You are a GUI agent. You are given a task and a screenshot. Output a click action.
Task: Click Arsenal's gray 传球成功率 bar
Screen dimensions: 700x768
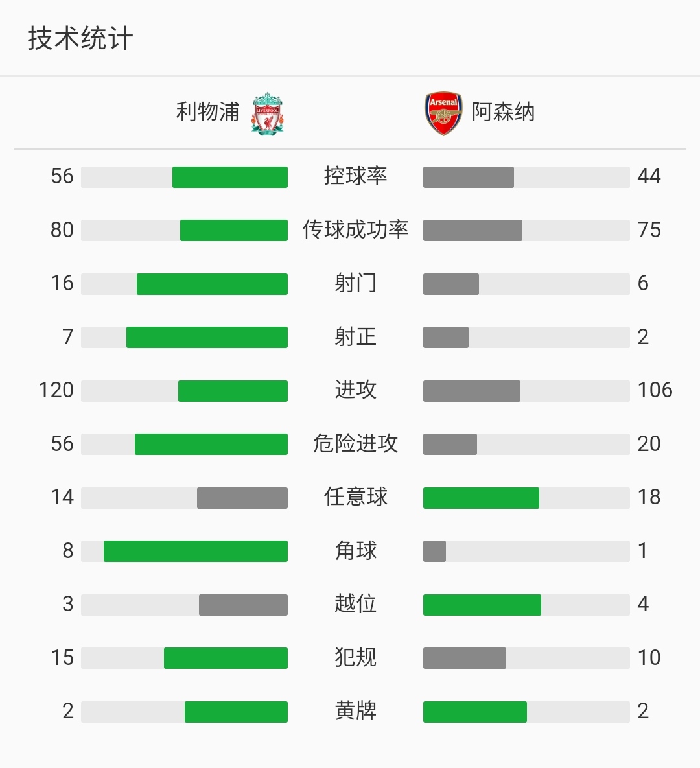472,230
